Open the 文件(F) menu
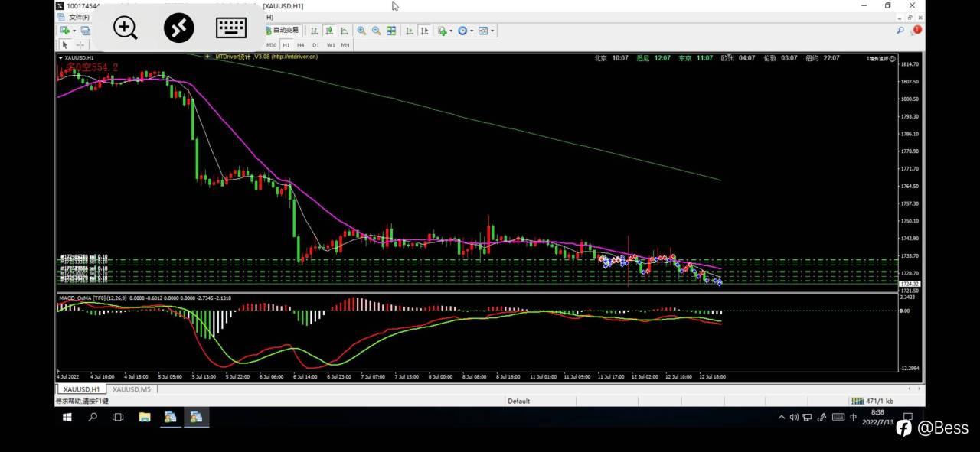This screenshot has height=452, width=980. [79, 17]
